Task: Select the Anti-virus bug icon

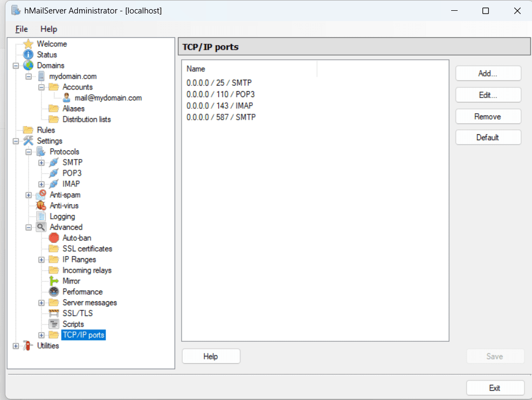Action: (x=40, y=205)
